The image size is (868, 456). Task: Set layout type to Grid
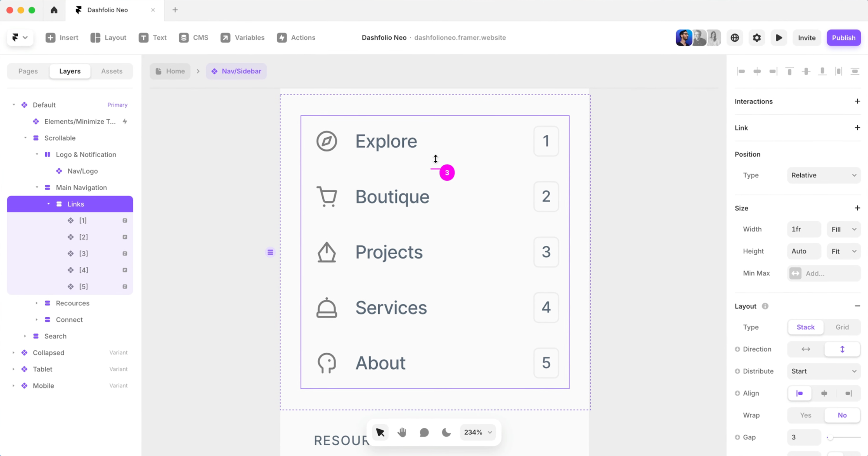(842, 327)
